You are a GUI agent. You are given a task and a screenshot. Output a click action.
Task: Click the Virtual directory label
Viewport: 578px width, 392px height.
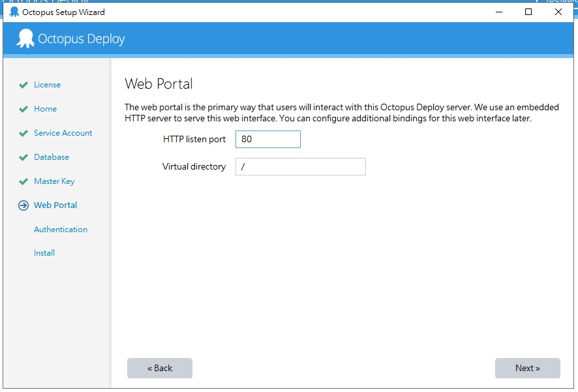click(194, 166)
